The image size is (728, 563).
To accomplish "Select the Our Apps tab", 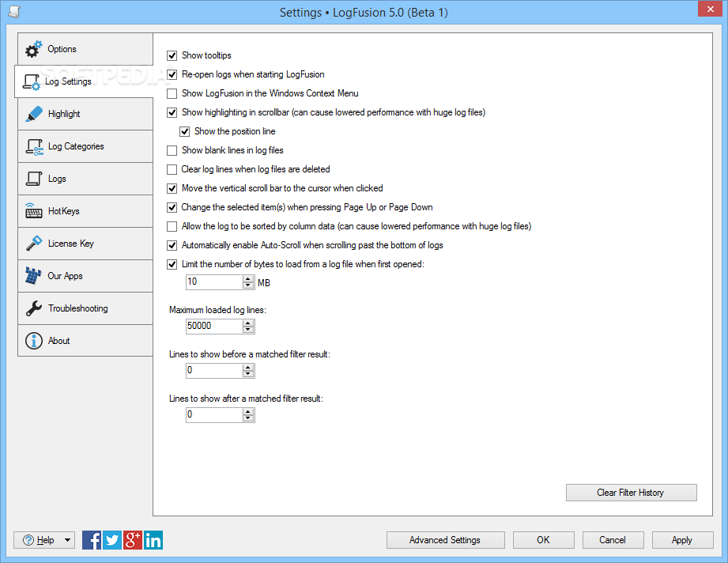I will point(85,276).
